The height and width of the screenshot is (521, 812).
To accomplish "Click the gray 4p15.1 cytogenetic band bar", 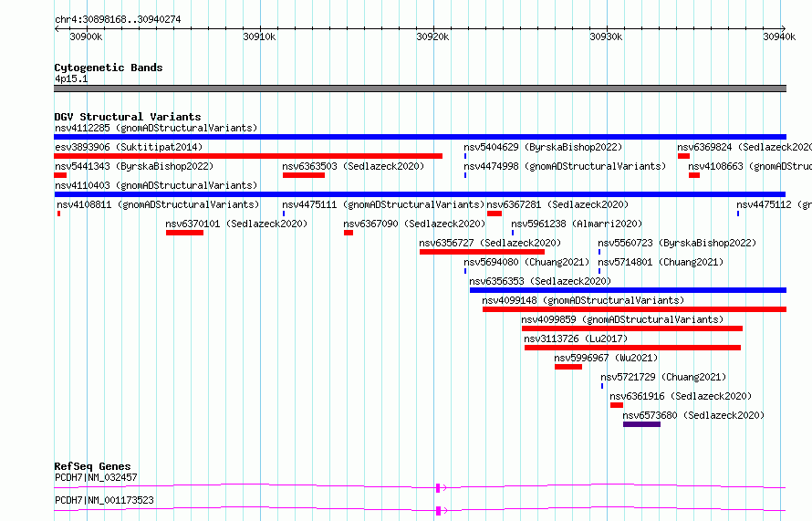I will pyautogui.click(x=420, y=89).
